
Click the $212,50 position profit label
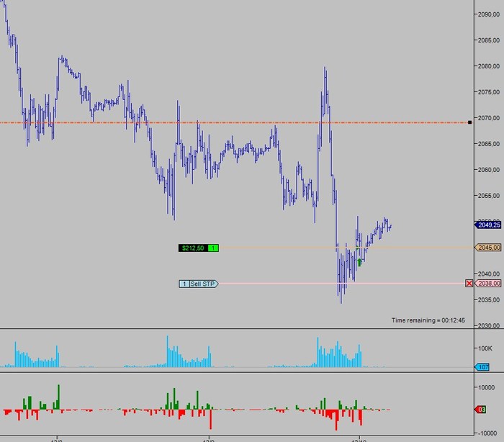coord(193,248)
